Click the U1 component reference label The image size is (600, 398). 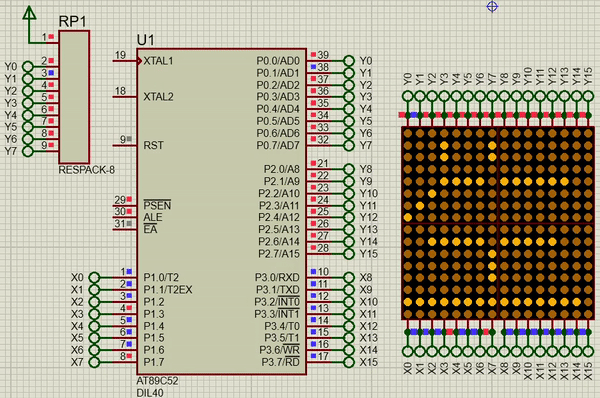coord(146,40)
